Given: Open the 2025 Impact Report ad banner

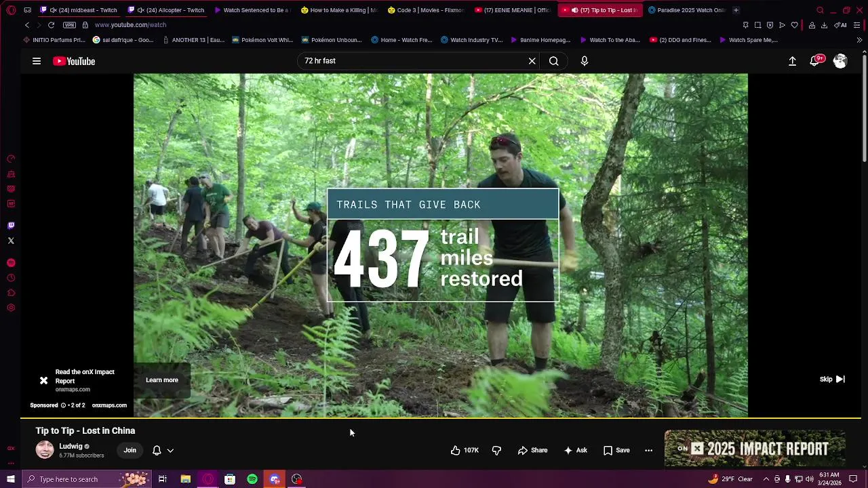Looking at the screenshot, I should click(x=755, y=449).
